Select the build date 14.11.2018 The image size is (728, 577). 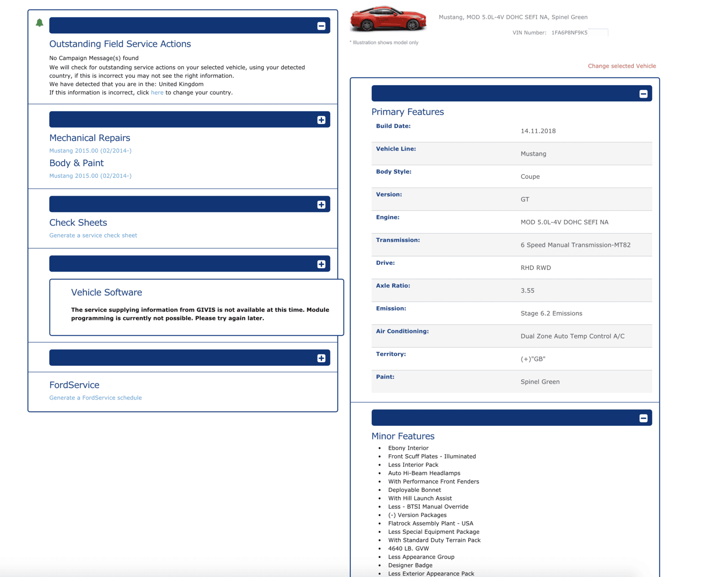point(538,131)
